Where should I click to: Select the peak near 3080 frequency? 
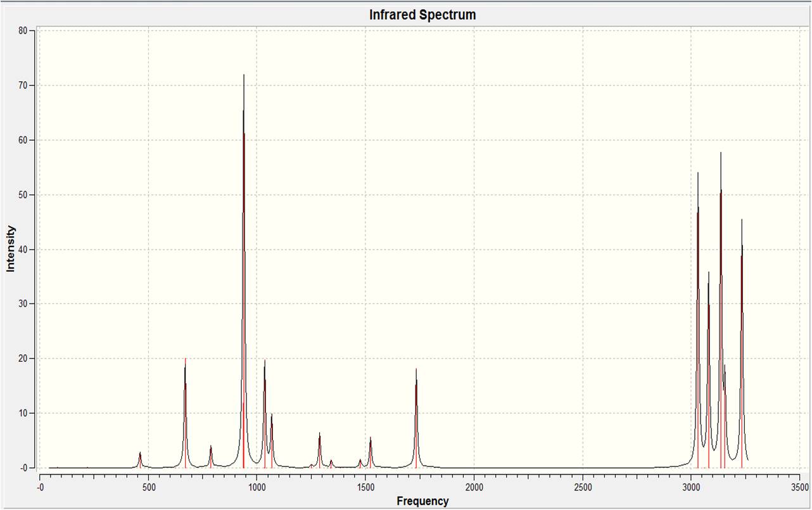coord(709,370)
